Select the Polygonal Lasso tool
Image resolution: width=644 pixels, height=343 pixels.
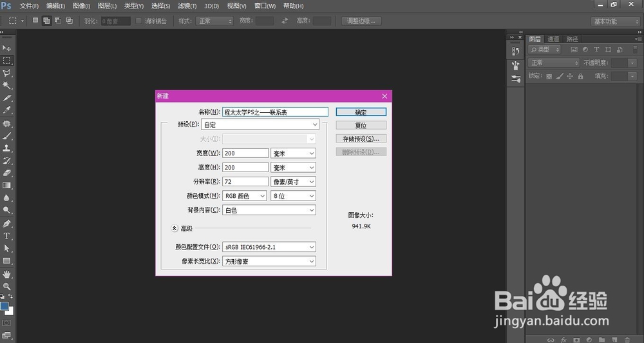[x=6, y=73]
